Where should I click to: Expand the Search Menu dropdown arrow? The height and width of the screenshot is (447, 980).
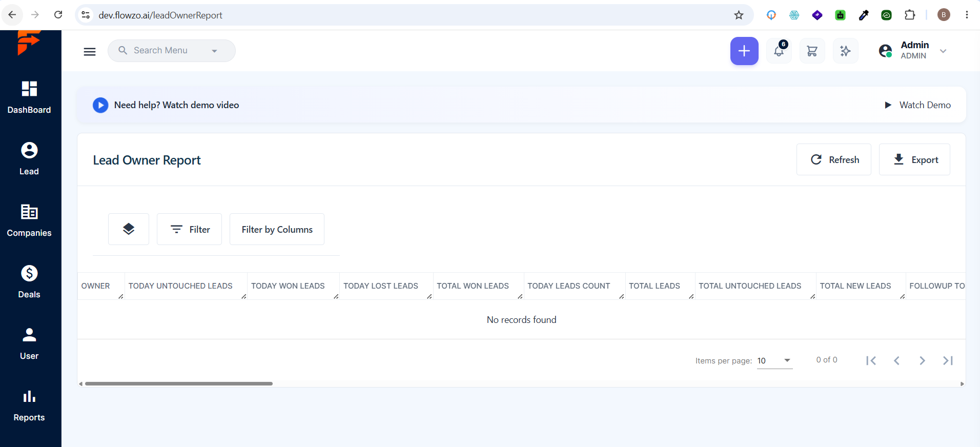214,51
